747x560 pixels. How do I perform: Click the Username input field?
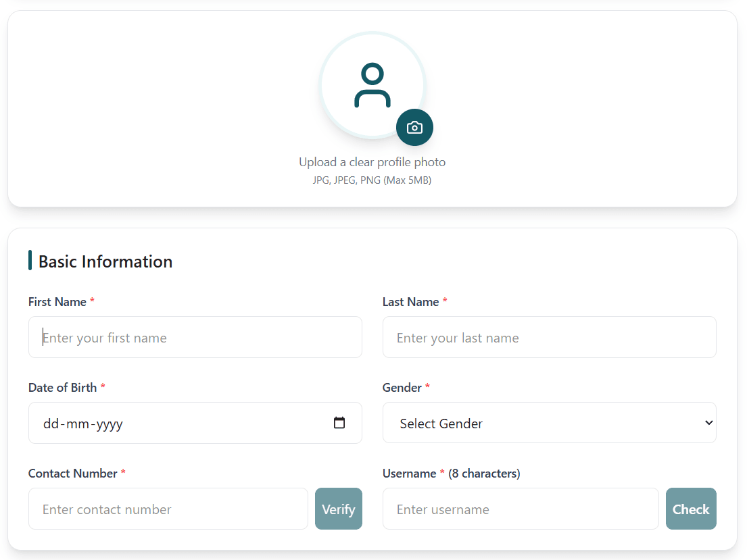[x=521, y=509]
